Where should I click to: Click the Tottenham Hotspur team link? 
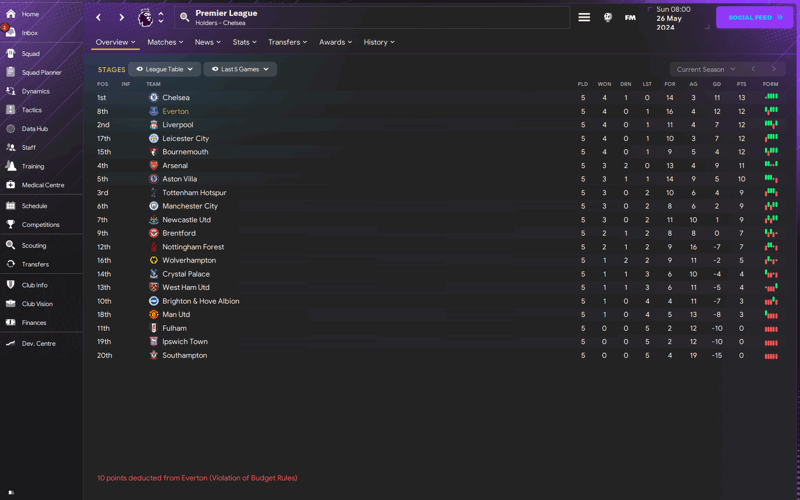[194, 193]
